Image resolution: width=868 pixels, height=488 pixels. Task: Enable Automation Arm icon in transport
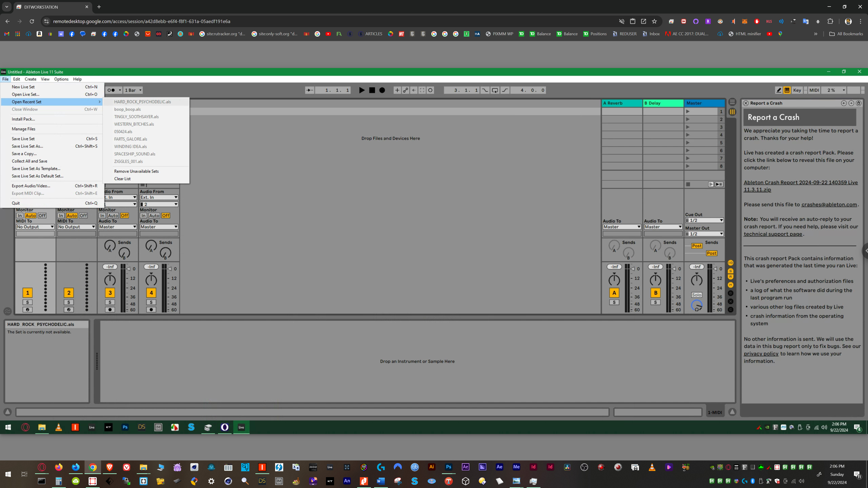(x=405, y=90)
